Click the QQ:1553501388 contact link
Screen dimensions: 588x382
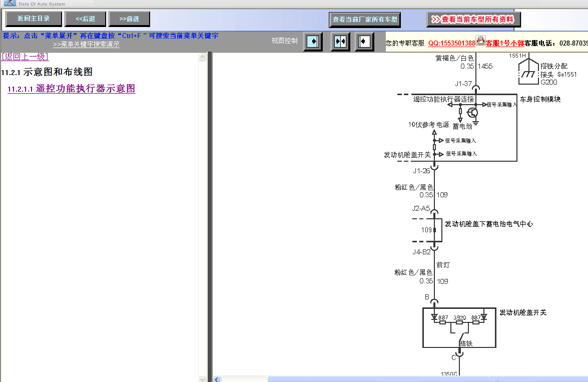pos(452,43)
